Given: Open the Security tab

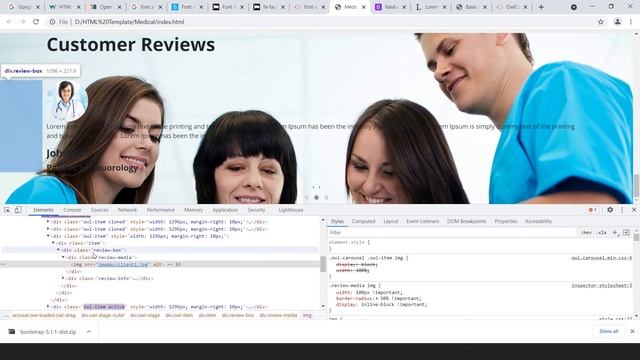Looking at the screenshot, I should [256, 210].
